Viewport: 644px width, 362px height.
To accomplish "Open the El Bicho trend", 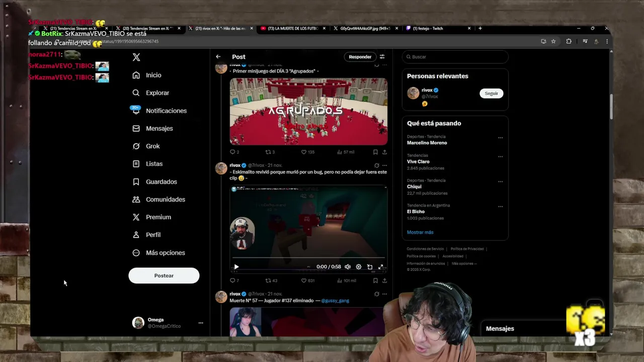I will pyautogui.click(x=416, y=212).
